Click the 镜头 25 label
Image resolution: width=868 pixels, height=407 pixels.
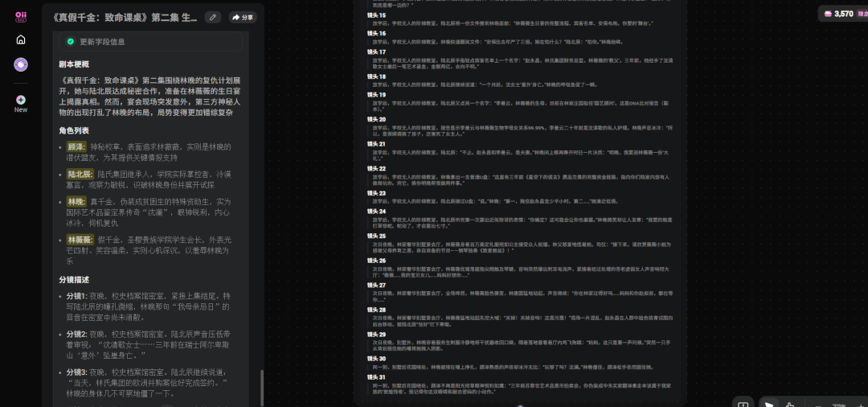[x=376, y=236]
